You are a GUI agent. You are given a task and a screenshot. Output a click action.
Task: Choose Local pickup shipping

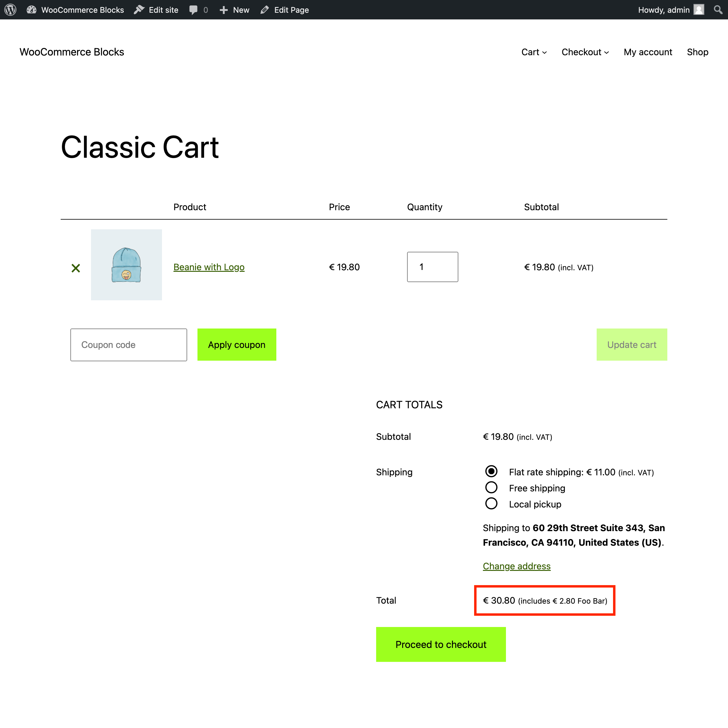coord(491,504)
